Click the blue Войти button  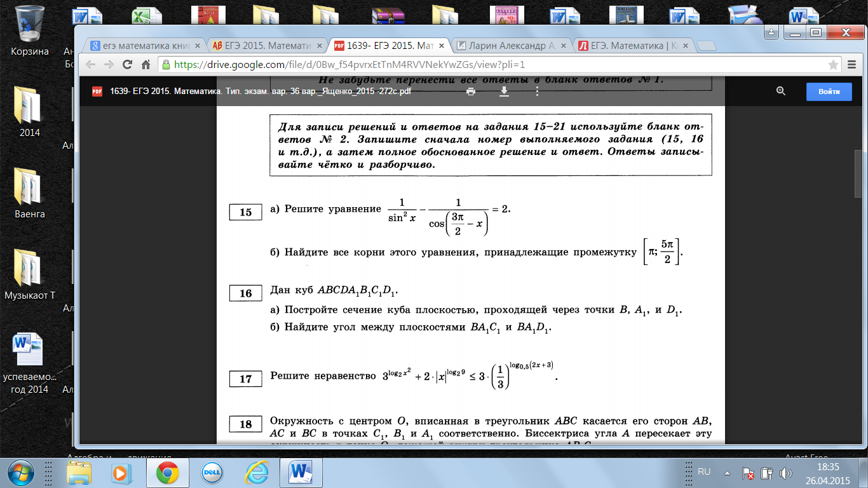[829, 91]
